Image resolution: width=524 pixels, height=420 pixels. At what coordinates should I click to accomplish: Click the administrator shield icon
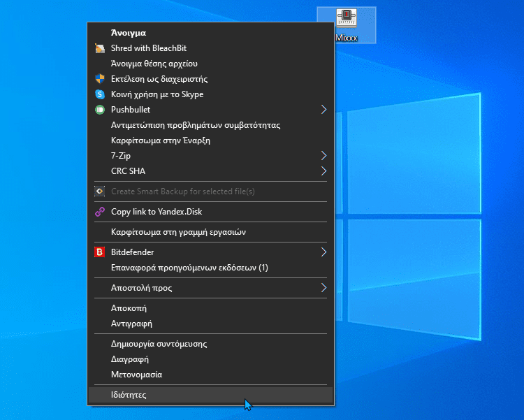(x=100, y=79)
